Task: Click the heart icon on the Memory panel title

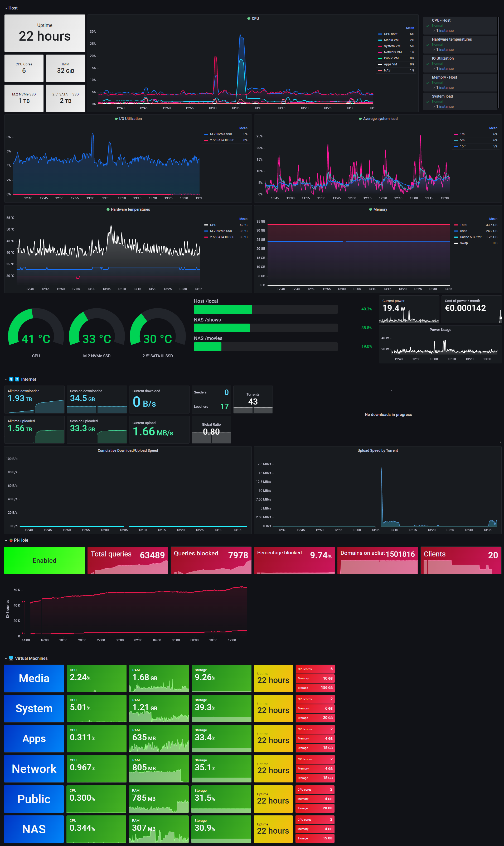Action: click(x=371, y=209)
